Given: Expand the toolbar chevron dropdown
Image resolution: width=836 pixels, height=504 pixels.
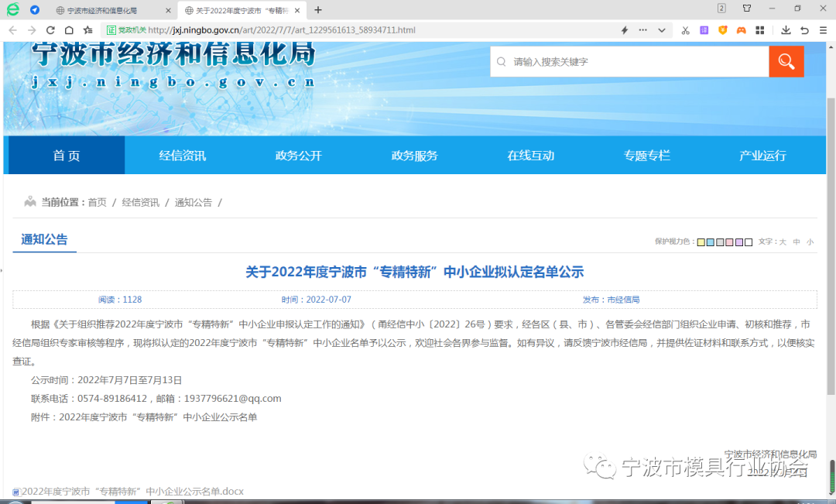Looking at the screenshot, I should tap(660, 29).
